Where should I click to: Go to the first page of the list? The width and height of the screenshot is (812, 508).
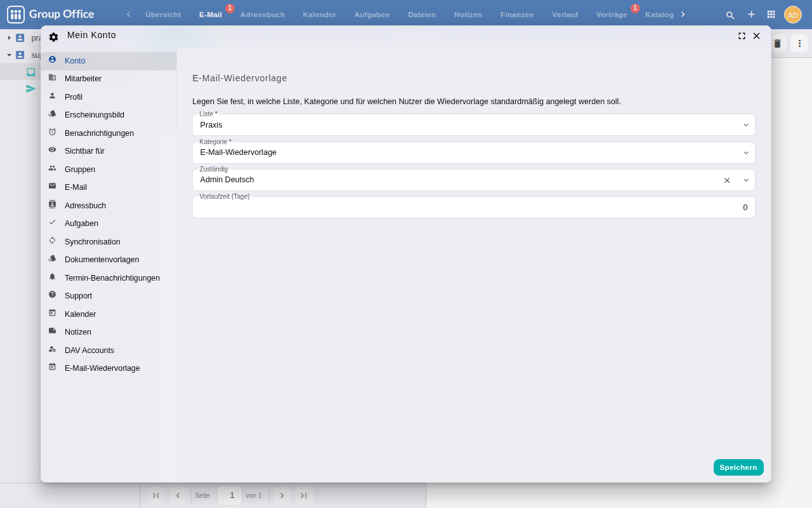[156, 495]
